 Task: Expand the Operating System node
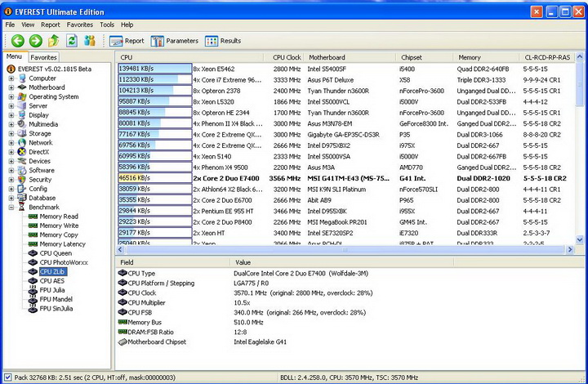(x=11, y=96)
